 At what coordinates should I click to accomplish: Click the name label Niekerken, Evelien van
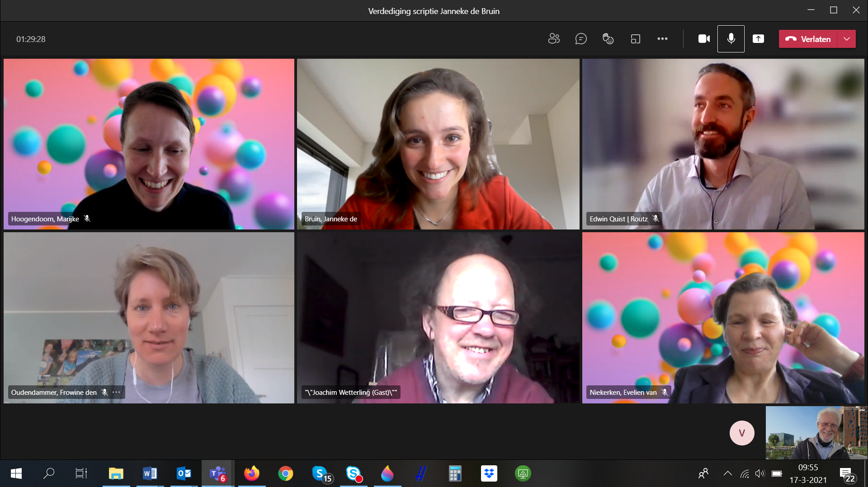623,392
